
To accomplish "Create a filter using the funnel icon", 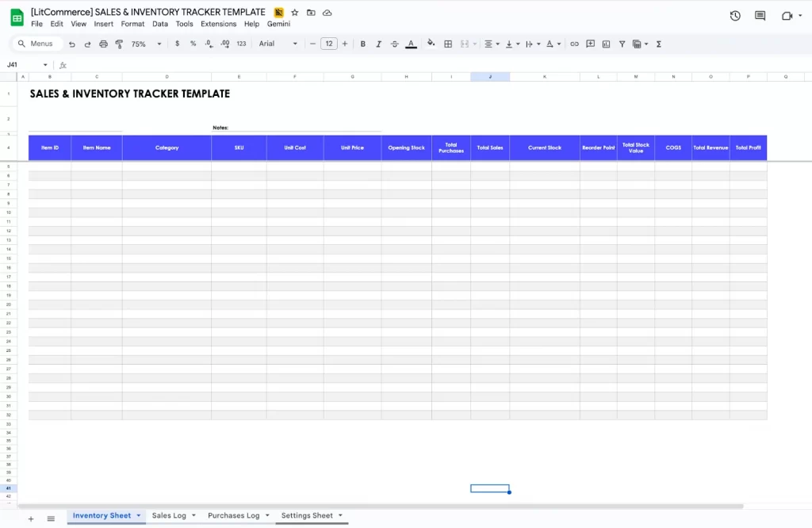I will [622, 44].
